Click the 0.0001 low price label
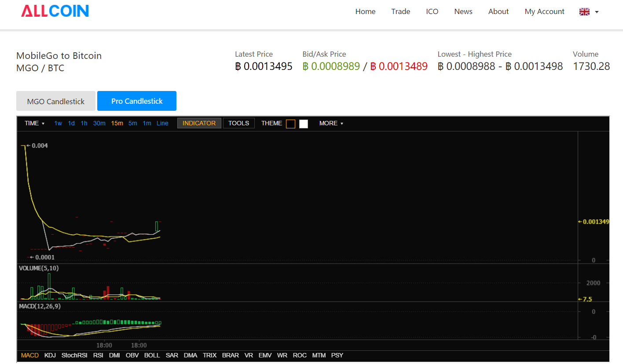 point(42,257)
